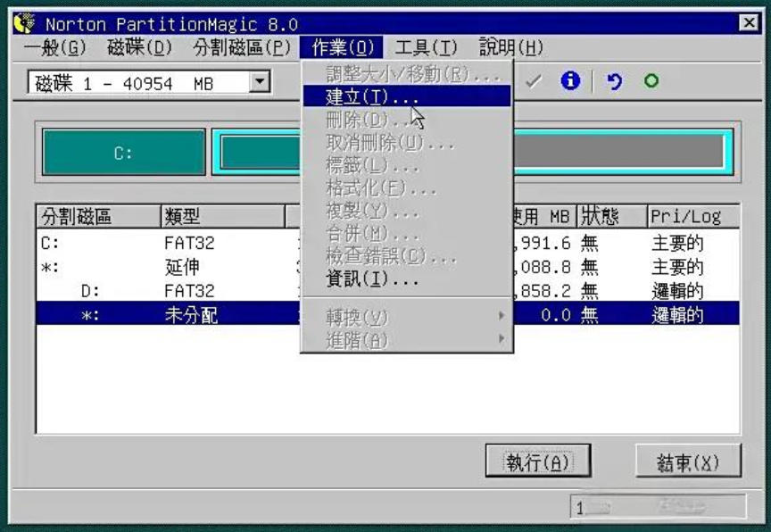Select the D: row in partition list

pyautogui.click(x=388, y=291)
